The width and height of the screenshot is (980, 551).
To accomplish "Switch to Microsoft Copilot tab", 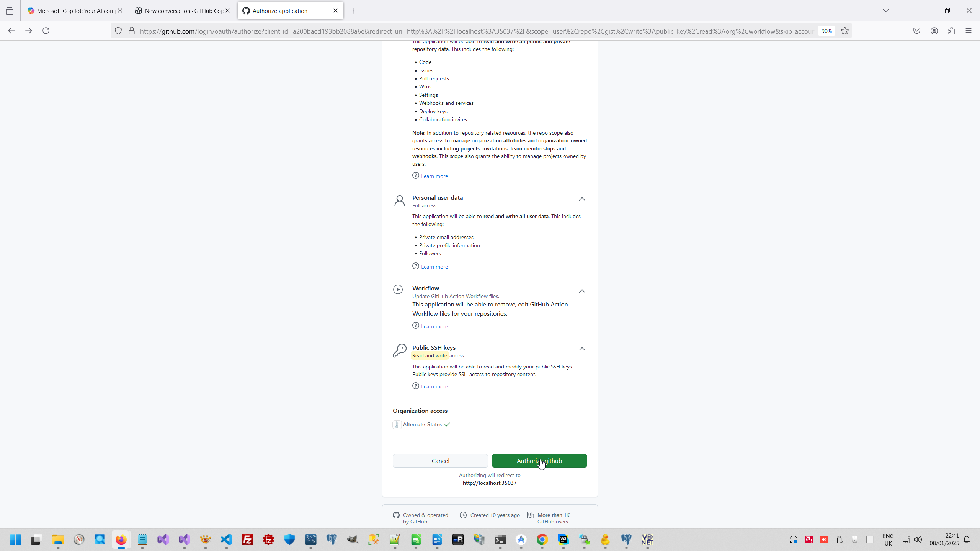I will [73, 11].
